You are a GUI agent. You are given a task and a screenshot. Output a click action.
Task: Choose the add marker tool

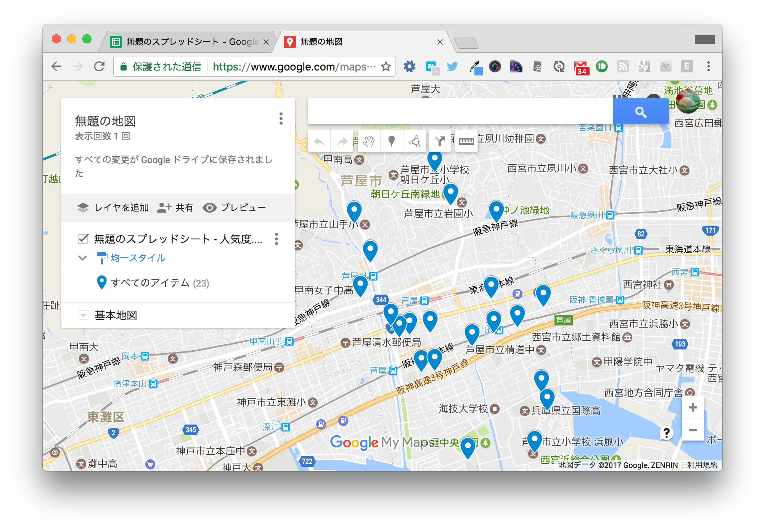[x=391, y=141]
